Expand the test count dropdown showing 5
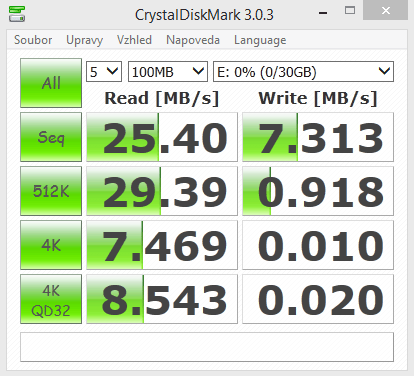The image size is (414, 376). tap(104, 72)
